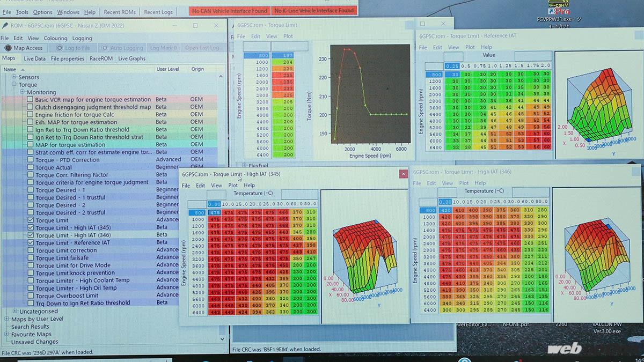644x362 pixels.
Task: Uncheck the Torque Limit - Reference IAT map
Action: tap(30, 242)
